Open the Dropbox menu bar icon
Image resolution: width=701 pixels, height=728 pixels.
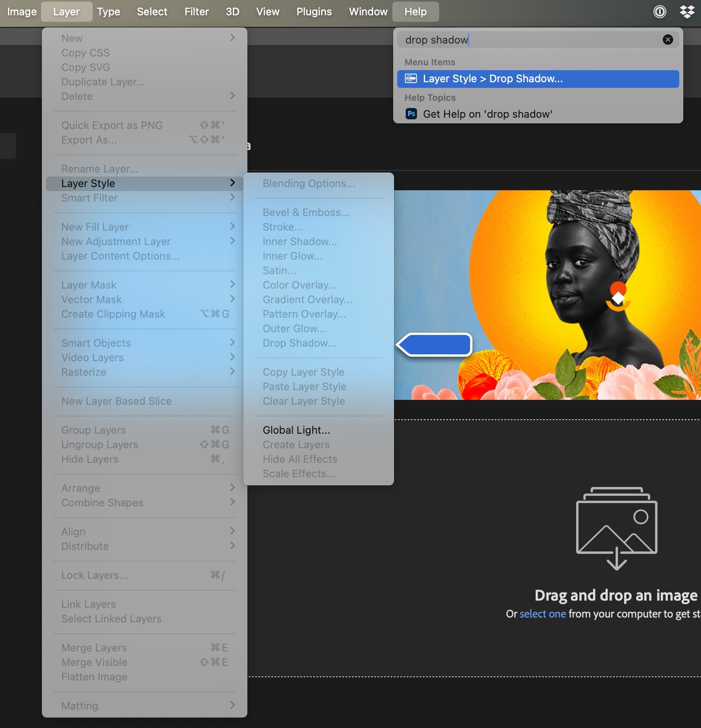[687, 12]
